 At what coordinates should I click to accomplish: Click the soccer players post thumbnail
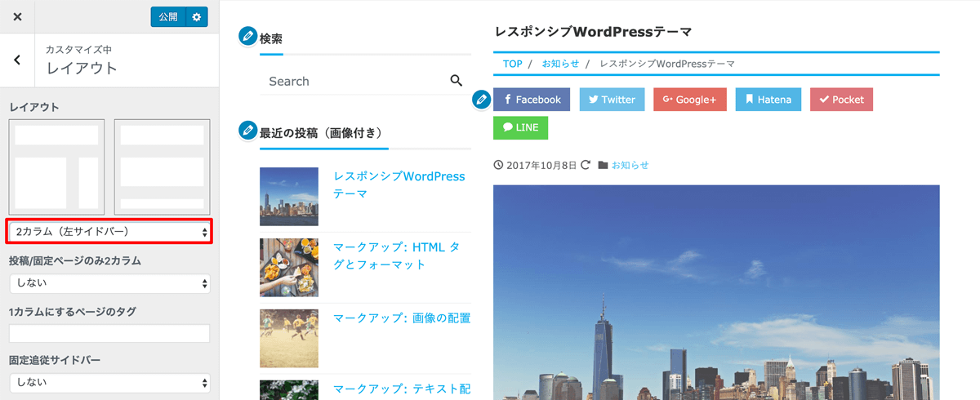click(289, 338)
